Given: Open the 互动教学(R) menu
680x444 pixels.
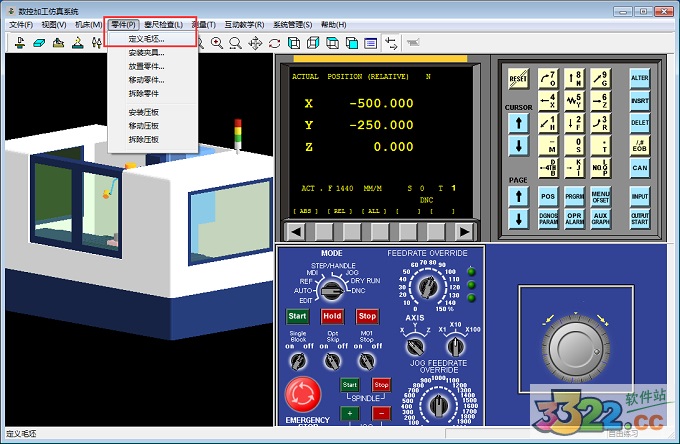Looking at the screenshot, I should coord(245,24).
